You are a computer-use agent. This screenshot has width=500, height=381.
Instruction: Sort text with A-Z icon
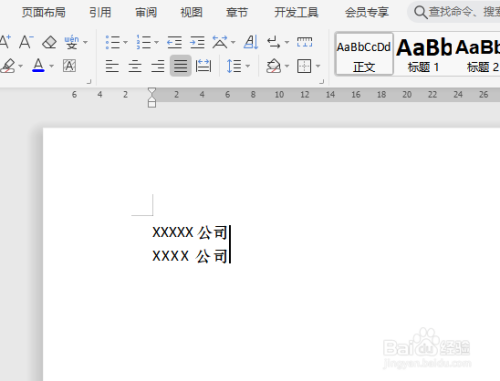(x=251, y=42)
